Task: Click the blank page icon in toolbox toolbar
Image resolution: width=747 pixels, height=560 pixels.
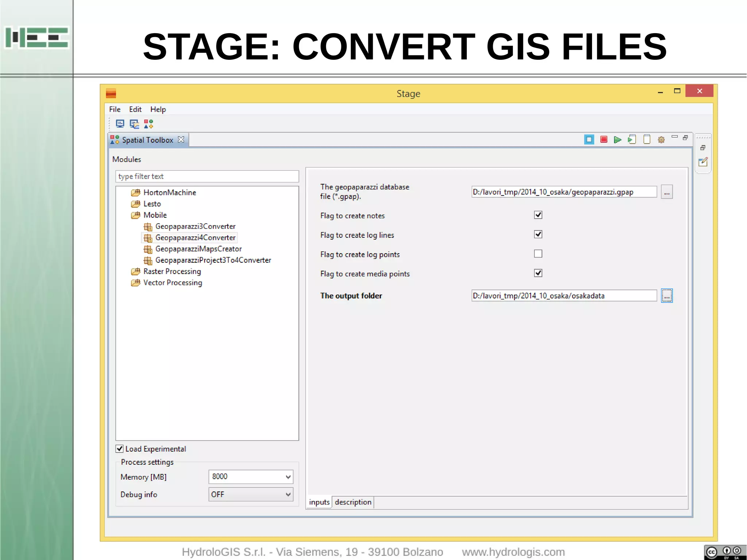Action: click(x=647, y=140)
